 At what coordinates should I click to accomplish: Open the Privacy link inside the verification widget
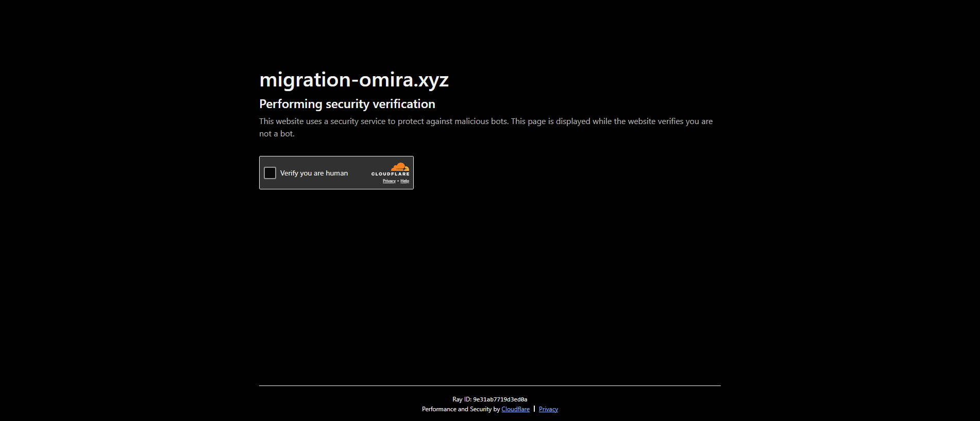[389, 181]
